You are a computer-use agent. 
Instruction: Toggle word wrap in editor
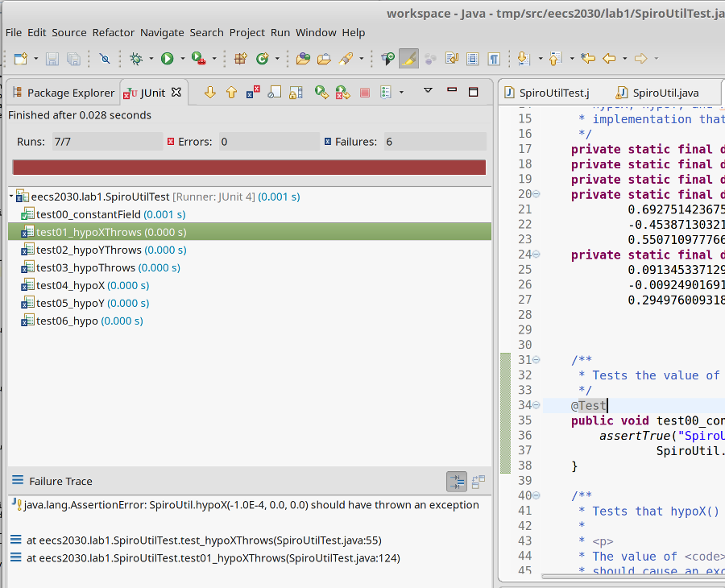452,59
